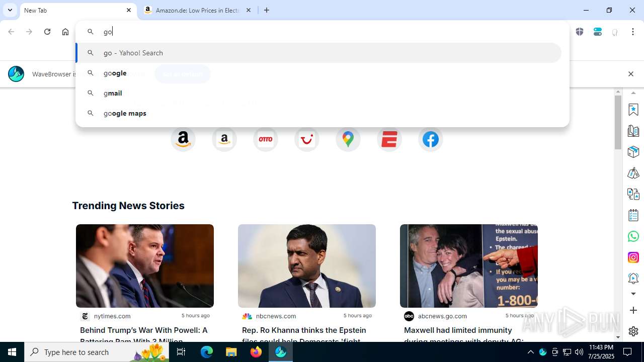The height and width of the screenshot is (362, 644).
Task: Open the TUI shortcut tile
Action: tap(307, 139)
